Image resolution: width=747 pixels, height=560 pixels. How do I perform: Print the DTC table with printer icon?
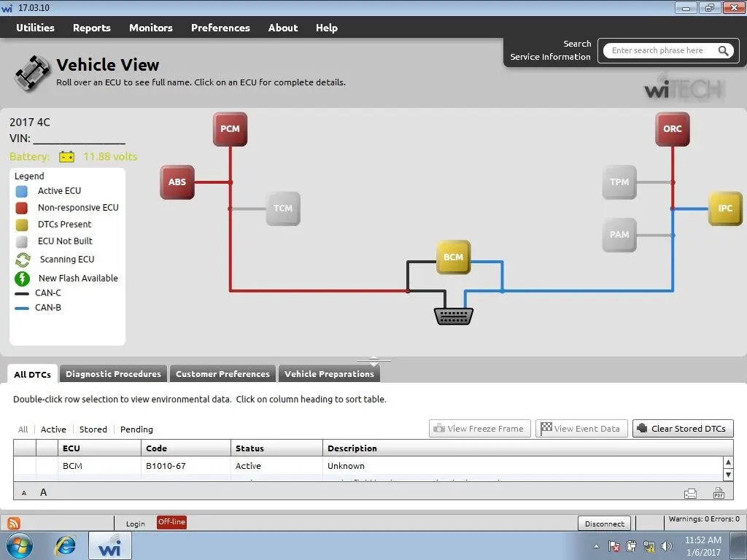click(690, 494)
